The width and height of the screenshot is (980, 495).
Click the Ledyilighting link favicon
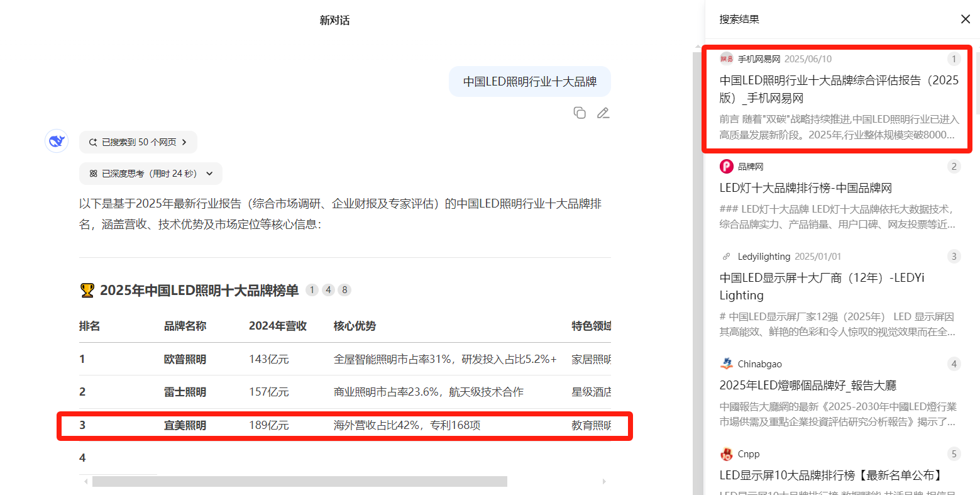(x=727, y=257)
